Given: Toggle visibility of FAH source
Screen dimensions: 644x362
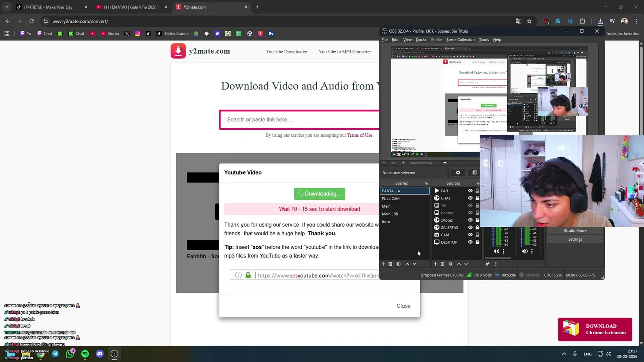Looking at the screenshot, I should coord(470,191).
